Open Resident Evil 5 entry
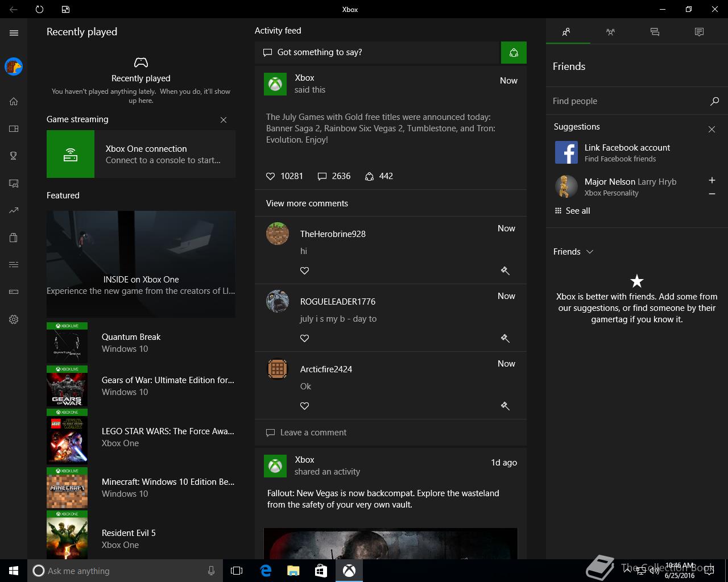This screenshot has width=728, height=582. 141,534
